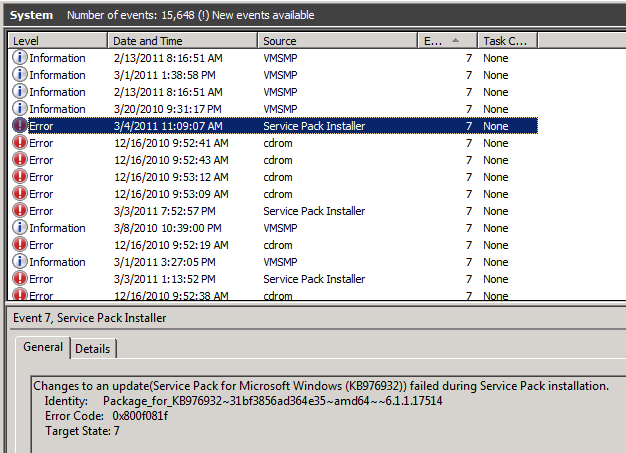The width and height of the screenshot is (626, 453).
Task: Click the Information icon for the 3/8/2010 10:39:00 PM event
Action: (x=19, y=228)
